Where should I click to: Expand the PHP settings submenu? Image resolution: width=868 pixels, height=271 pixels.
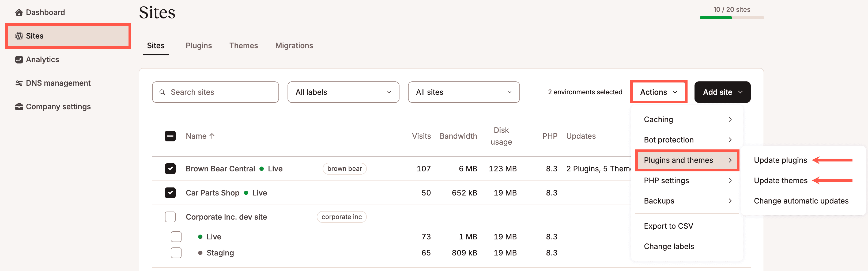point(687,181)
